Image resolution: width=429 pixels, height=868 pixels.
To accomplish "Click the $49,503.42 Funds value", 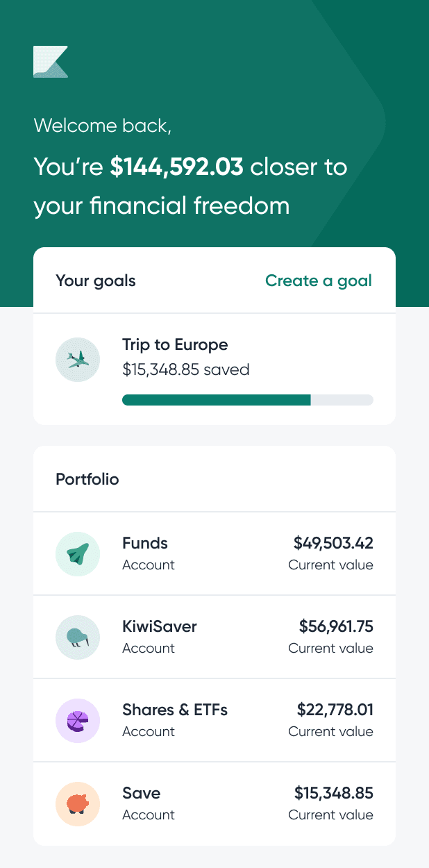I will (x=333, y=543).
